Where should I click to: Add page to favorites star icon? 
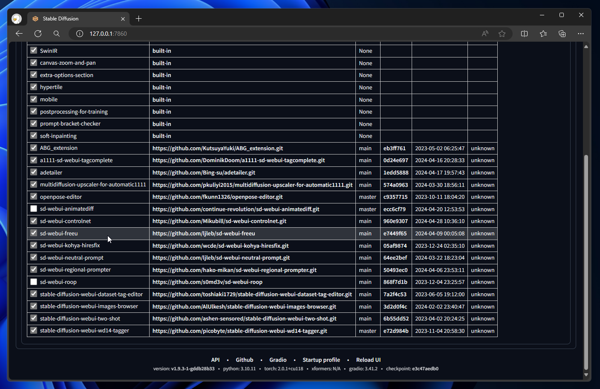(502, 34)
